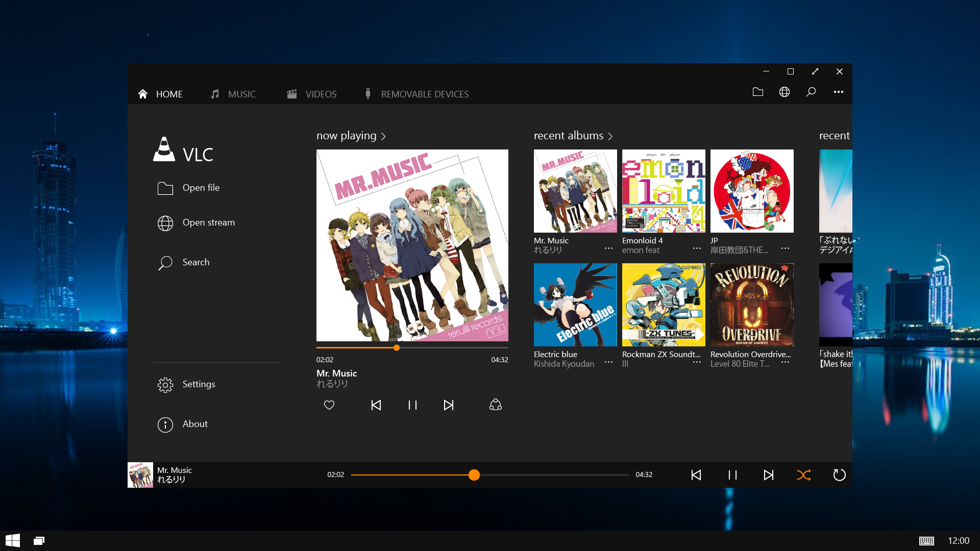This screenshot has height=551, width=980.
Task: Click the Emonloid 4 album thumbnail
Action: click(663, 191)
